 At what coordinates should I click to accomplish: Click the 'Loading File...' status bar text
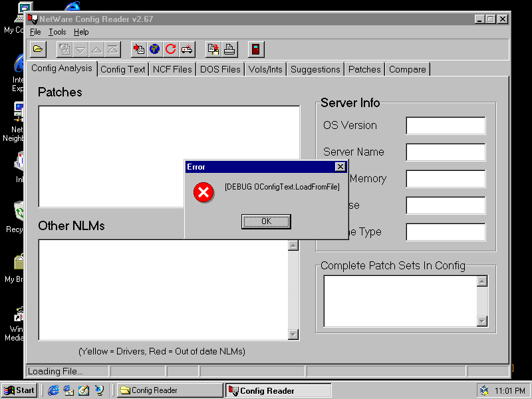click(x=55, y=372)
